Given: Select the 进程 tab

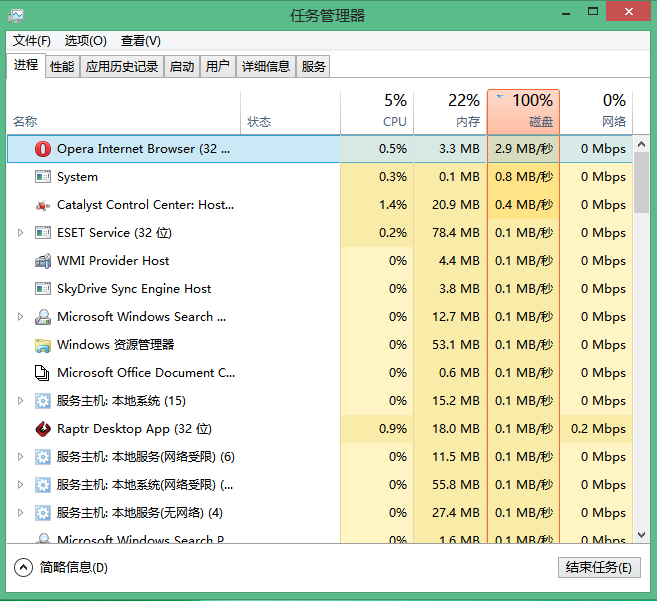Looking at the screenshot, I should point(26,65).
